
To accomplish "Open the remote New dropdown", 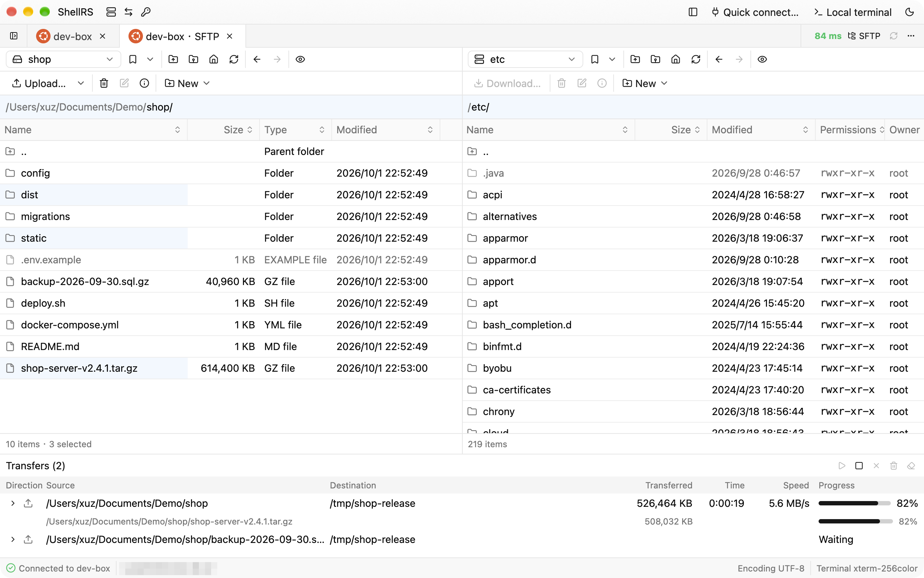I will 645,83.
